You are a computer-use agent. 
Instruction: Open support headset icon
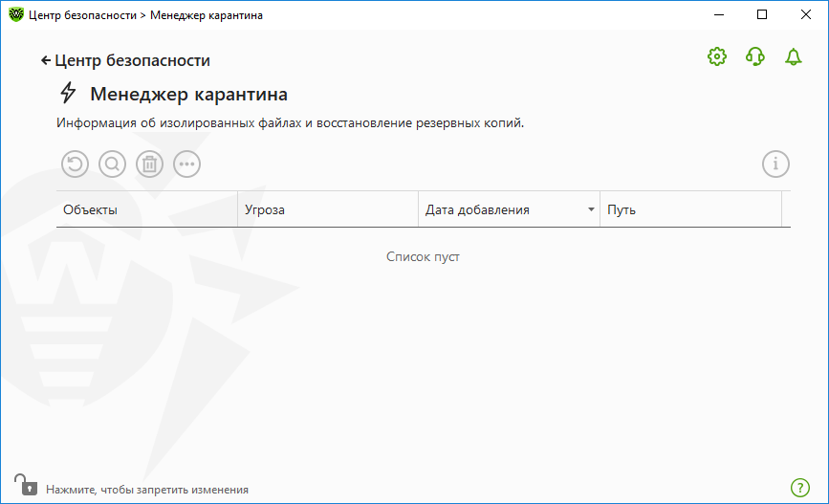click(755, 56)
